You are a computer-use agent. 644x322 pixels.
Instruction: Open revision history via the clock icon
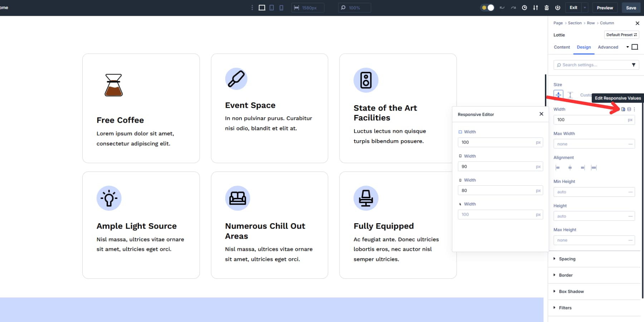coord(525,8)
